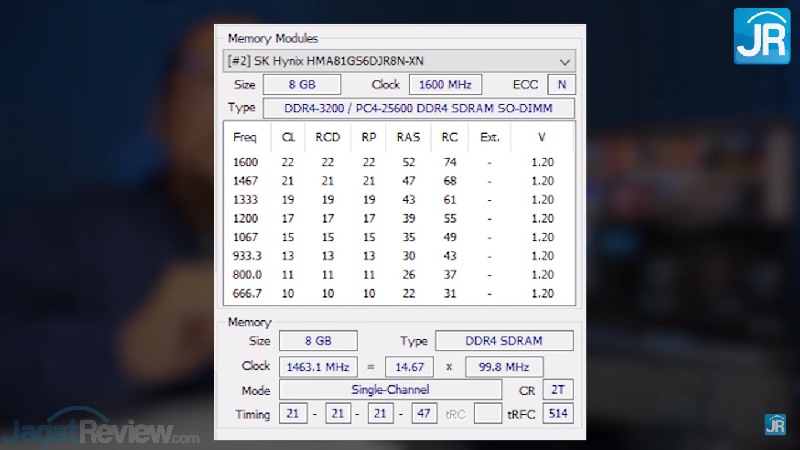Click the ECC indicator box showing N
Viewport: 800px width, 450px height.
562,85
